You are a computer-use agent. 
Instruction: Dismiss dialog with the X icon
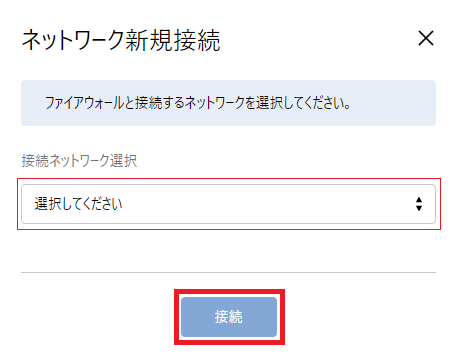426,38
